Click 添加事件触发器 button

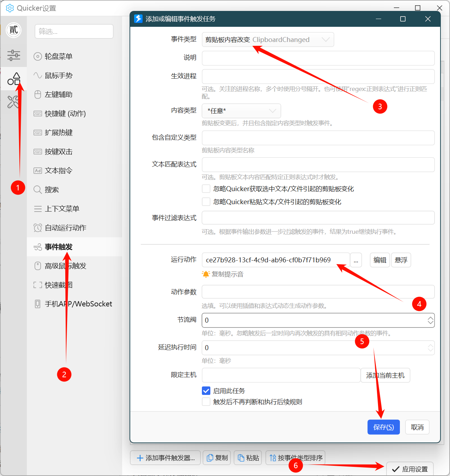[x=165, y=458]
